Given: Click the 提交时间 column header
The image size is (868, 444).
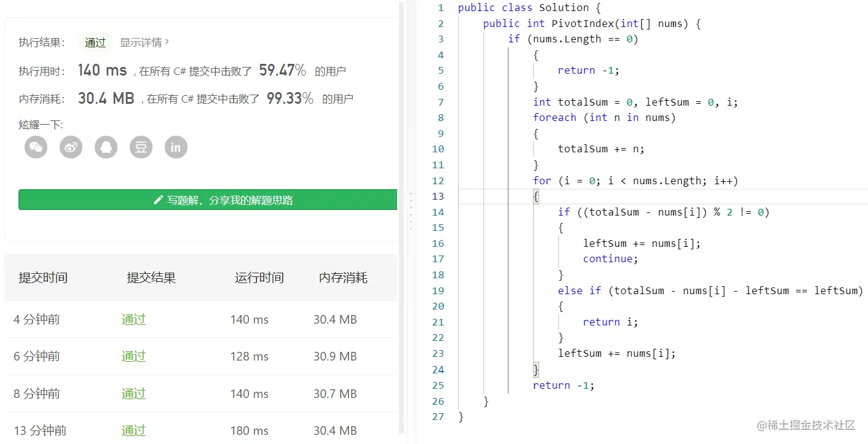Looking at the screenshot, I should (43, 278).
